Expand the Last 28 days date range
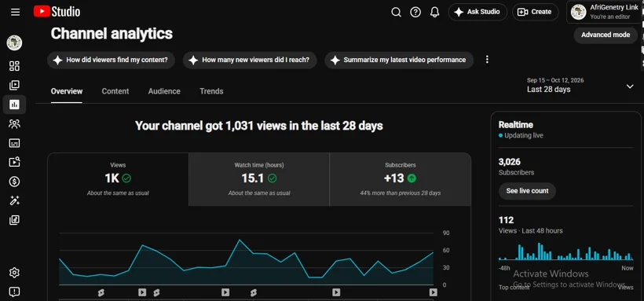Image resolution: width=644 pixels, height=301 pixels. coord(580,86)
